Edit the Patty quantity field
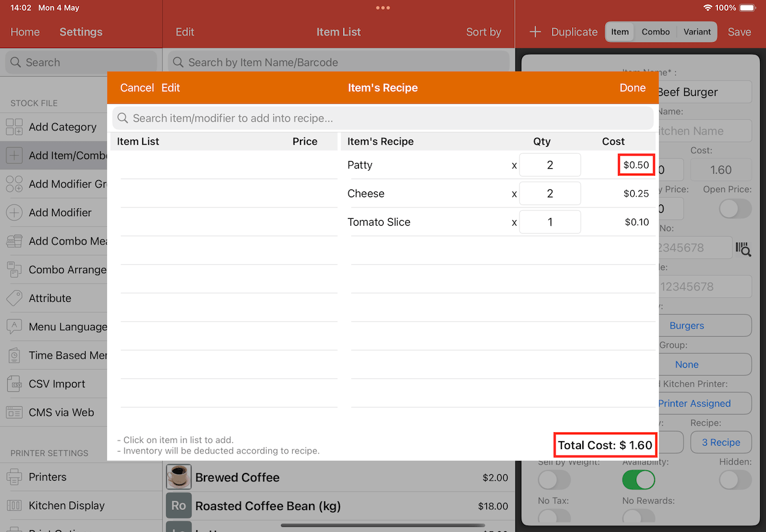766x532 pixels. [x=550, y=165]
